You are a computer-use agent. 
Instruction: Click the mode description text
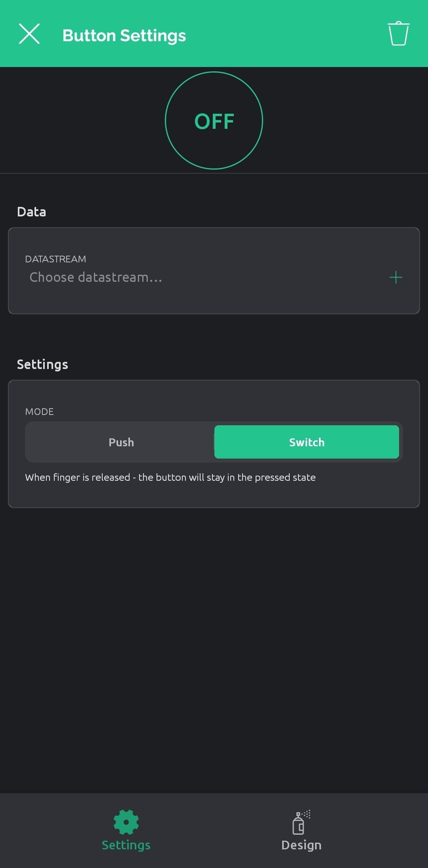[170, 478]
